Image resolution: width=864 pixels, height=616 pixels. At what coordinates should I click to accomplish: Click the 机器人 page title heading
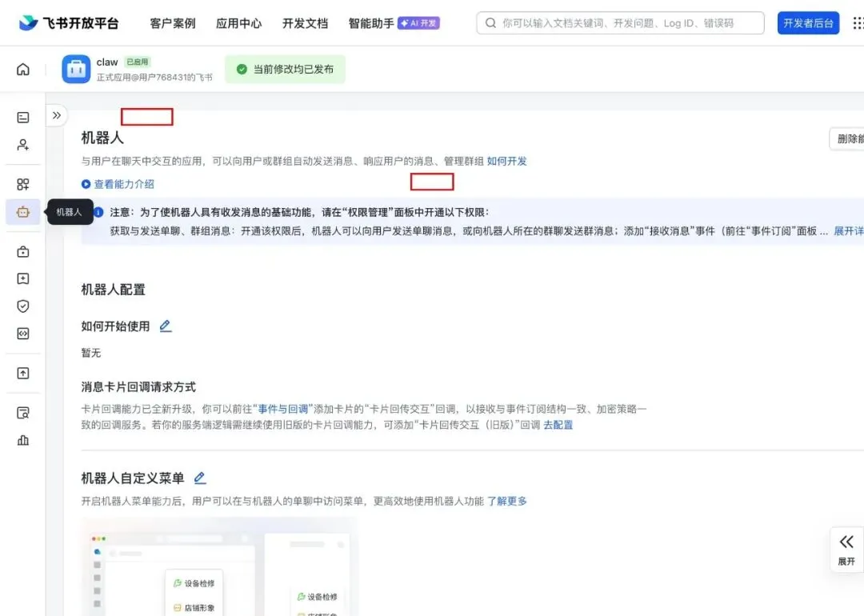[x=102, y=138]
